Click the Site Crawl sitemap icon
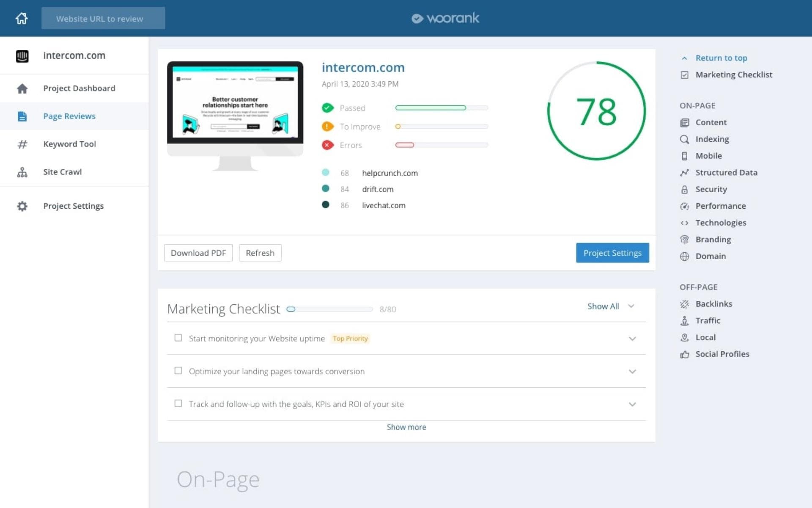Screen dimensions: 812x508 tap(22, 172)
